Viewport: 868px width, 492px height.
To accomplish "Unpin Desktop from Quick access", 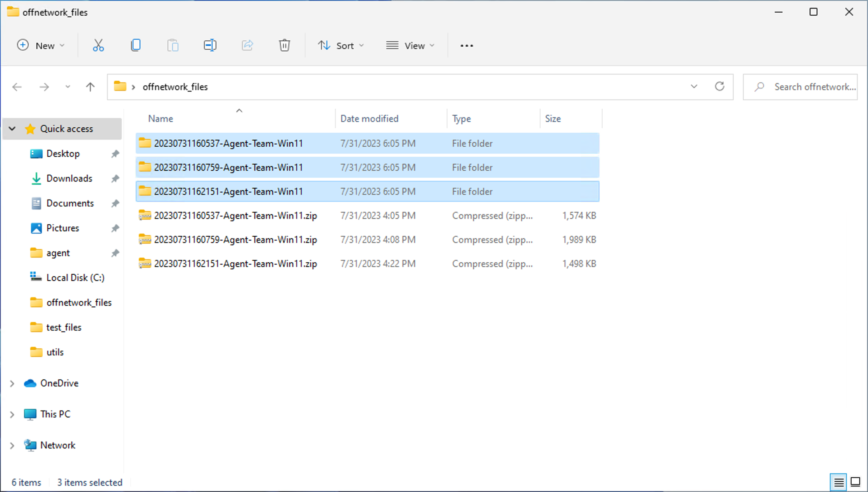I will [x=115, y=154].
